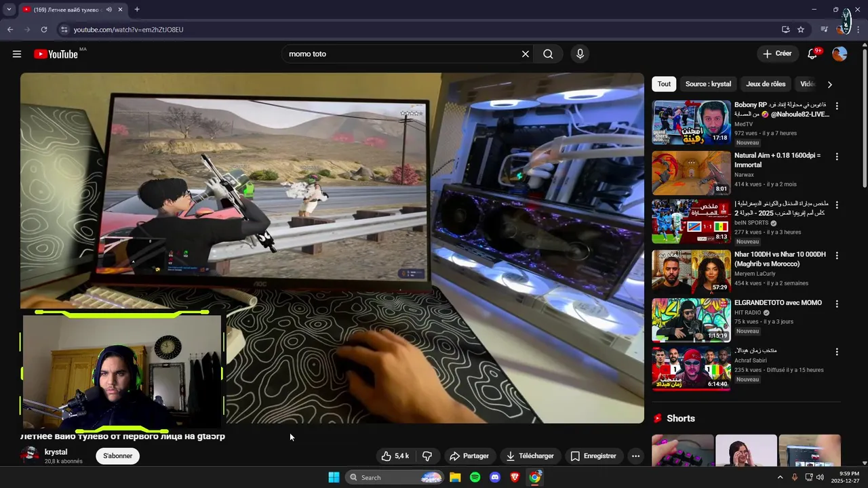Open Natural Aim + 0.18 1600dpi video title
The image size is (868, 488).
tap(777, 160)
